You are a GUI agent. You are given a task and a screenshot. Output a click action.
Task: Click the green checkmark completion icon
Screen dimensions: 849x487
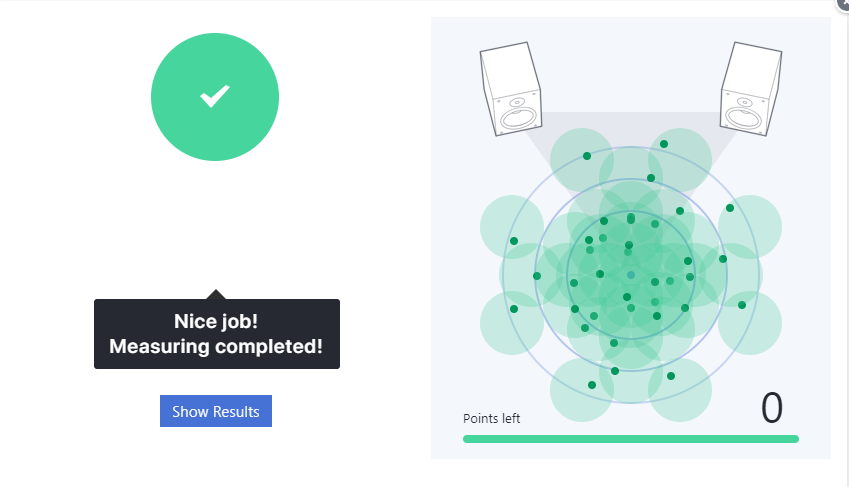(215, 97)
